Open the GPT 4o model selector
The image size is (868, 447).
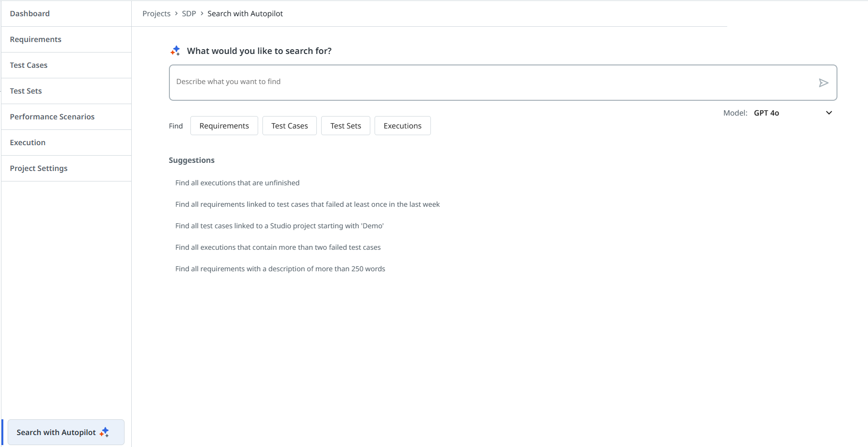[x=766, y=113]
